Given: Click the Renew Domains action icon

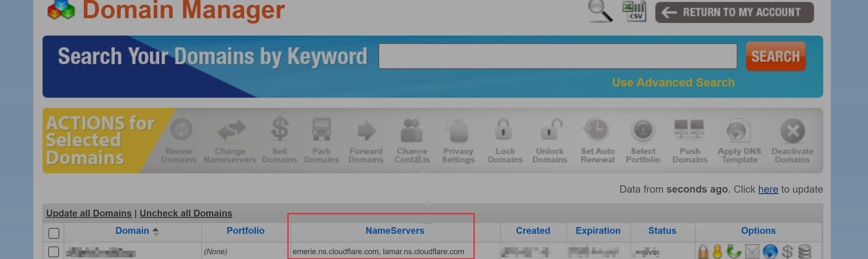Looking at the screenshot, I should tap(180, 130).
